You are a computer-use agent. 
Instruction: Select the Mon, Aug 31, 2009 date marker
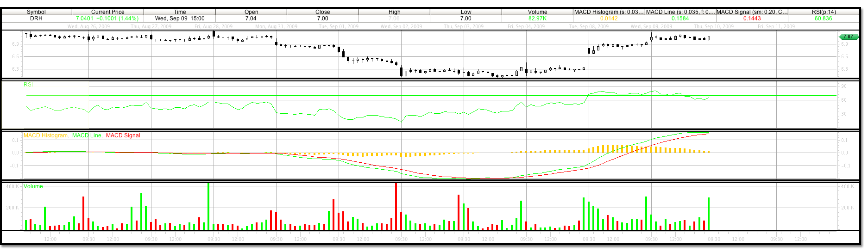pyautogui.click(x=273, y=26)
